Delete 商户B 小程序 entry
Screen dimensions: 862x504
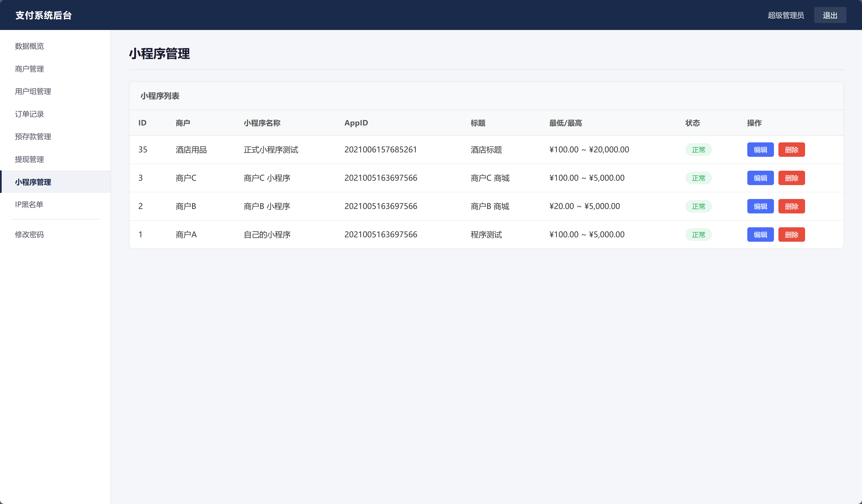coord(791,206)
